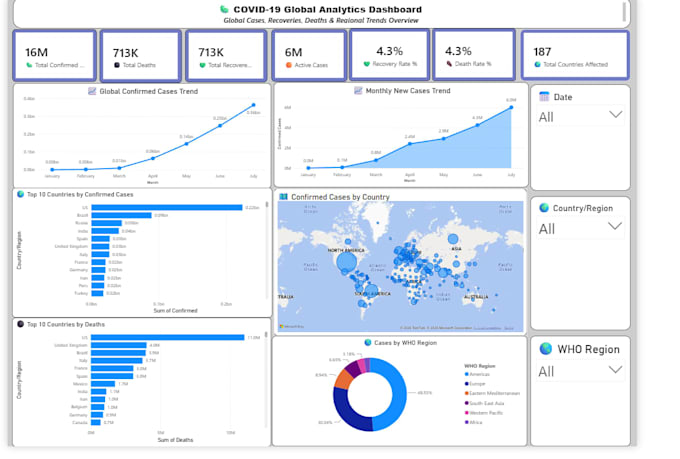Click the Recovery Rate % card's heart icon
The image size is (680, 459).
tap(366, 64)
